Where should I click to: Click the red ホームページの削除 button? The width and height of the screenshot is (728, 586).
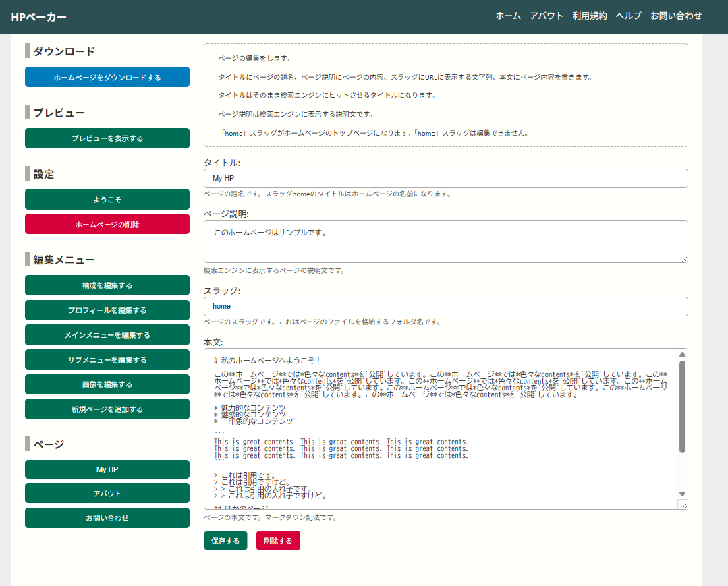coord(107,224)
